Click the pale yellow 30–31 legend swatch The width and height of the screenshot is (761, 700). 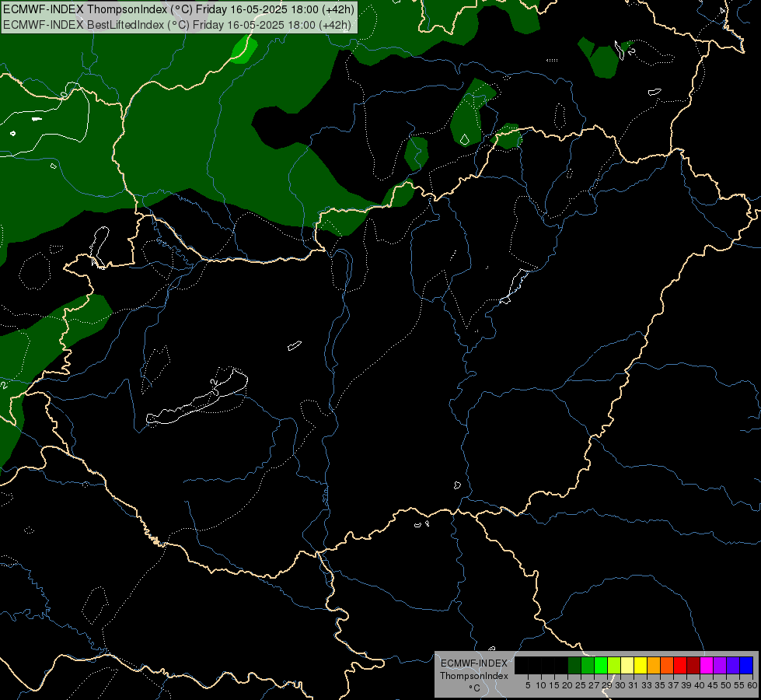(x=627, y=665)
